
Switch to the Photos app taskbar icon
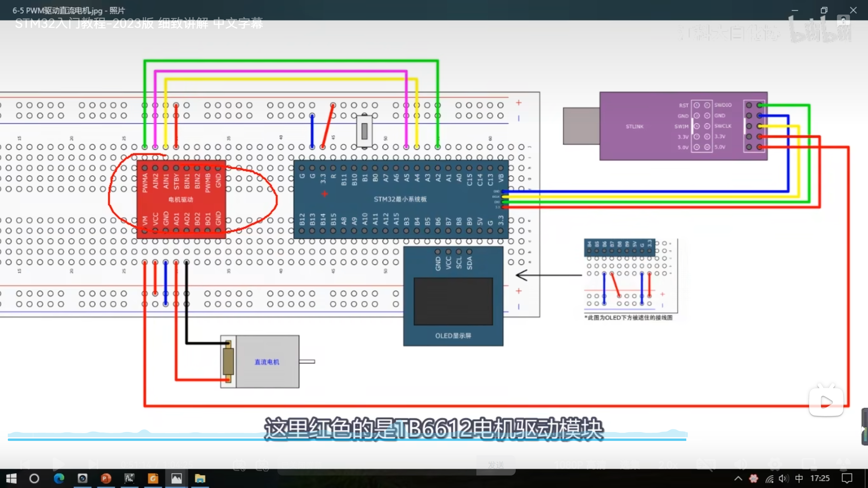176,479
